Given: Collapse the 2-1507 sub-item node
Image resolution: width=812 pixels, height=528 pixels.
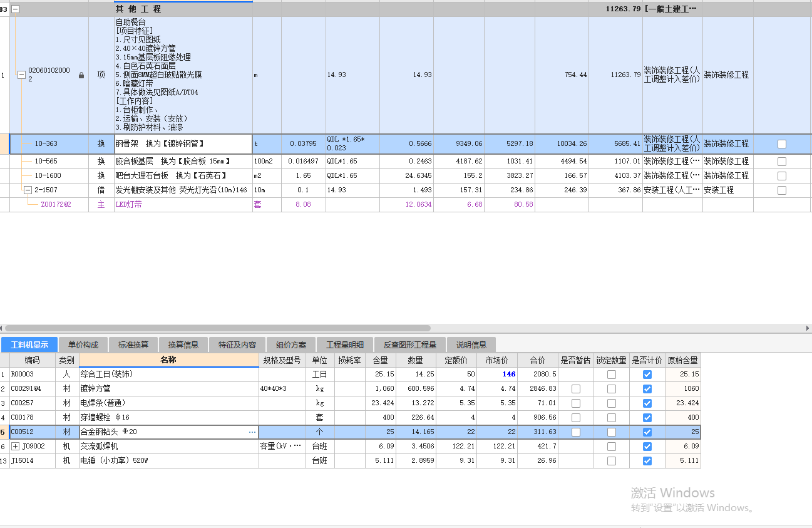Looking at the screenshot, I should tap(28, 190).
